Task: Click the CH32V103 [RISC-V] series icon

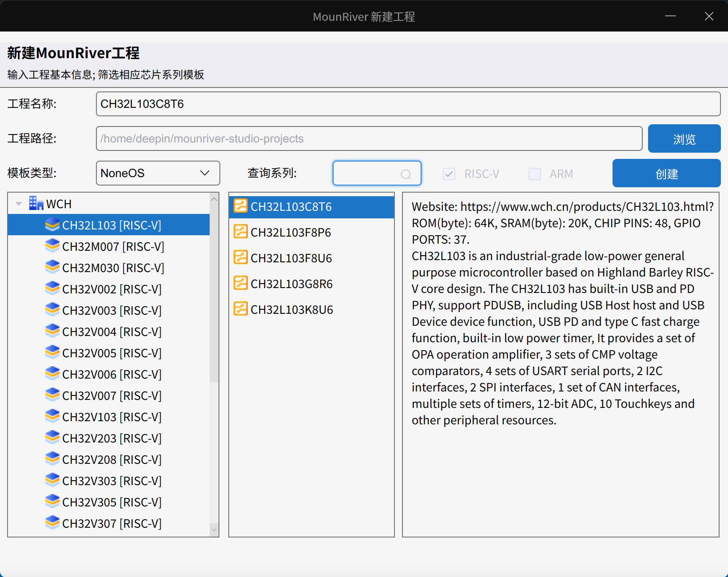Action: coord(52,416)
